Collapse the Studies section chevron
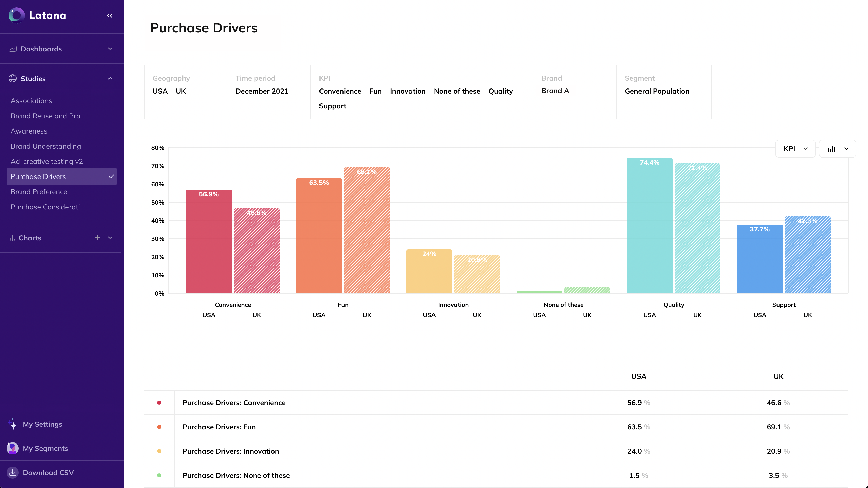Screen dimensions: 868x488 (x=110, y=79)
